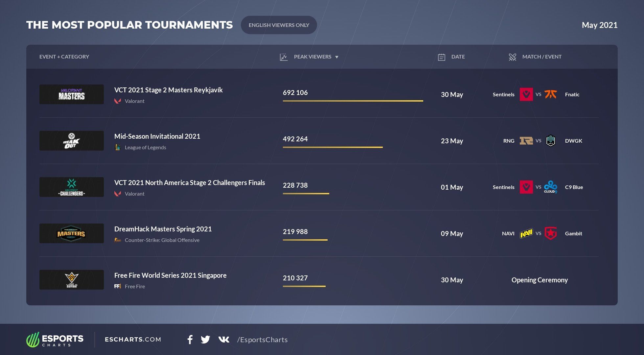Click the 01 May date
Screen dimensions: 644x355
(x=452, y=187)
